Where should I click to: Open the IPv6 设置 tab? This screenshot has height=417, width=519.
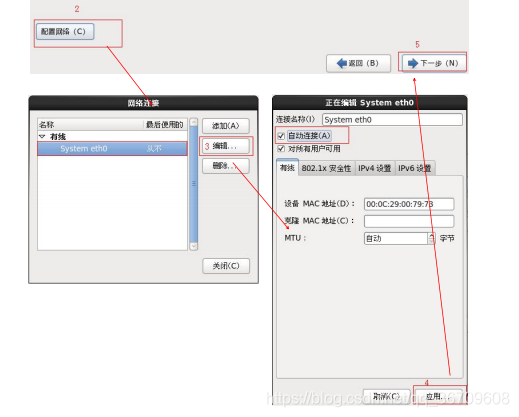[x=415, y=168]
